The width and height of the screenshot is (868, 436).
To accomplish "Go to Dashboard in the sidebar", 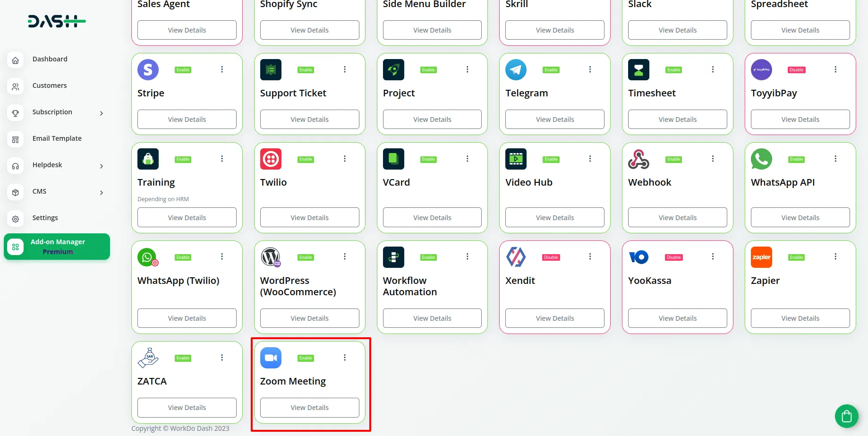I will [x=57, y=60].
